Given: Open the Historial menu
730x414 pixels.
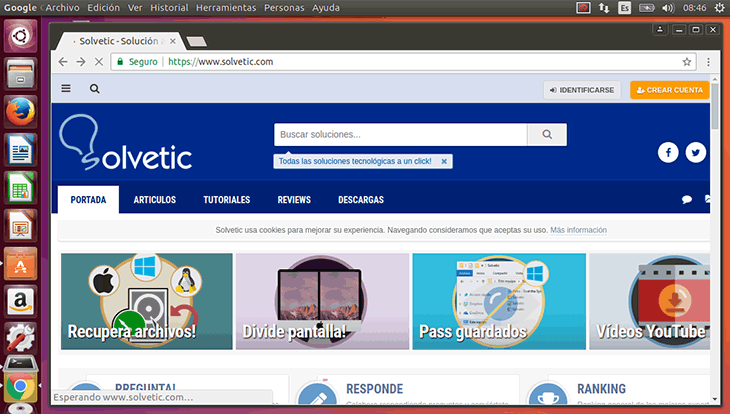Looking at the screenshot, I should click(x=169, y=8).
